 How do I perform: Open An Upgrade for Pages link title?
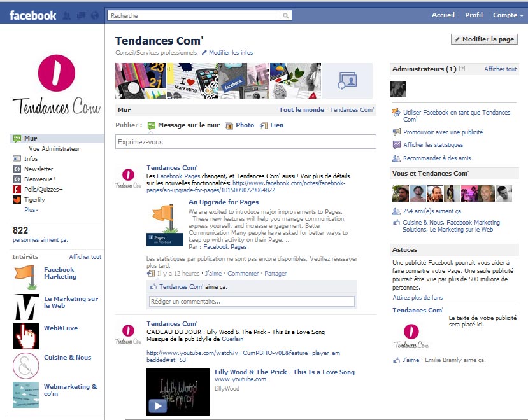[x=224, y=202]
